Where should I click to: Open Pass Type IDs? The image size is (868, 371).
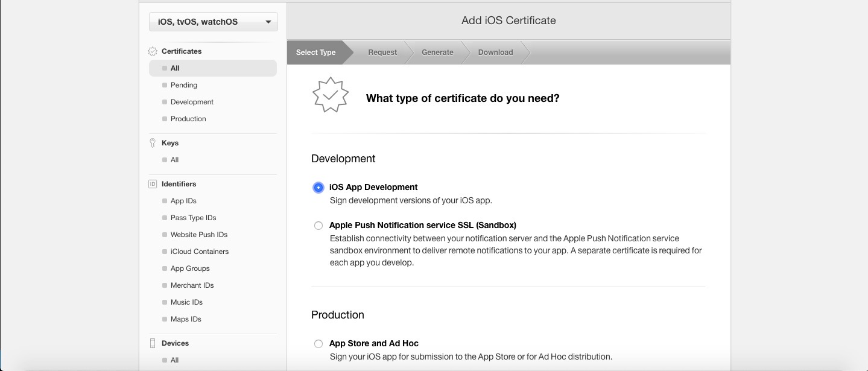[x=193, y=218]
